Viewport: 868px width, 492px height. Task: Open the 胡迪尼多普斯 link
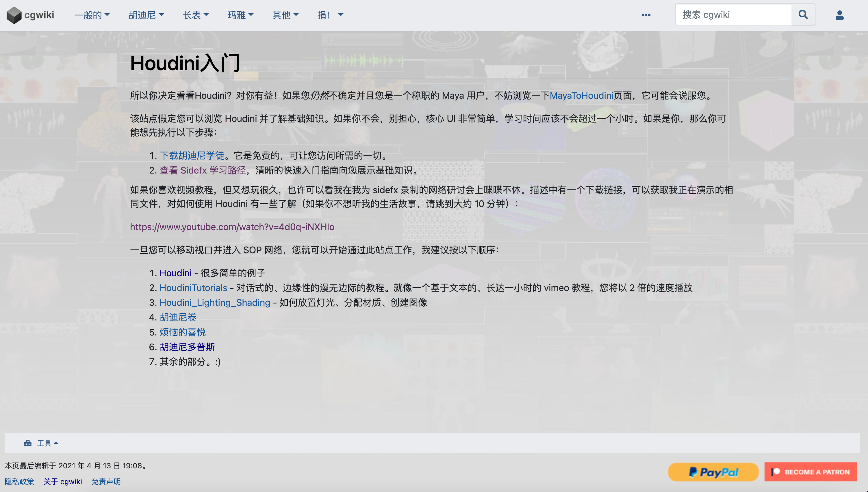[187, 347]
